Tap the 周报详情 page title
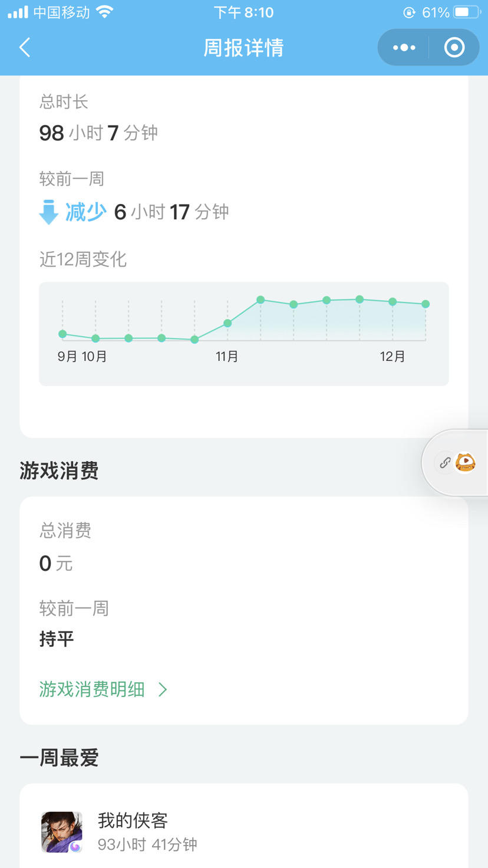The image size is (488, 868). tap(243, 47)
